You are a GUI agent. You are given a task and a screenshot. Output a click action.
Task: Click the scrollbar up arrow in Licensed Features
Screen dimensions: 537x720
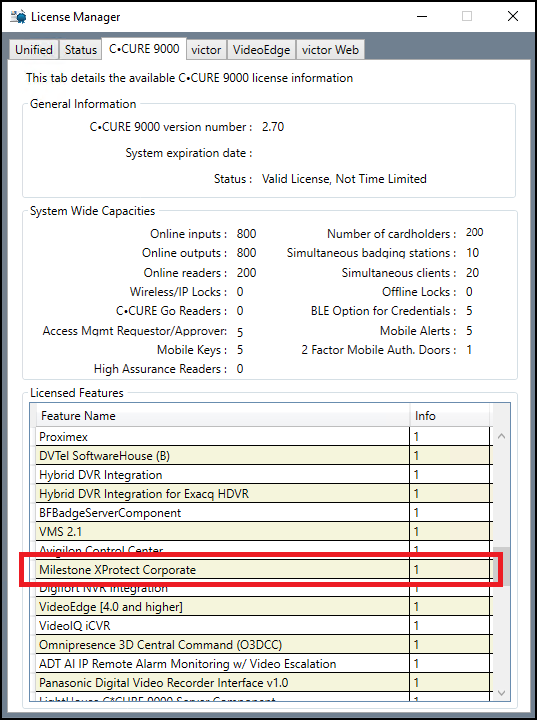pos(502,436)
